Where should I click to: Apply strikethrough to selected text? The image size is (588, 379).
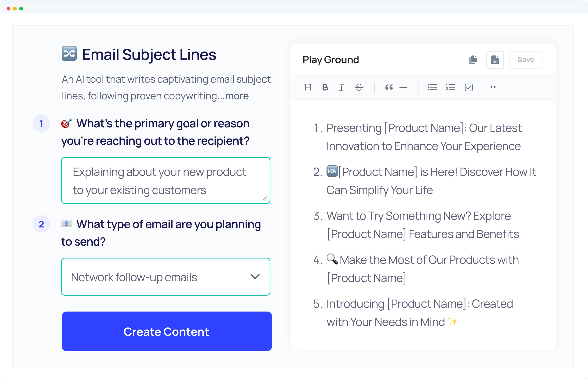359,87
